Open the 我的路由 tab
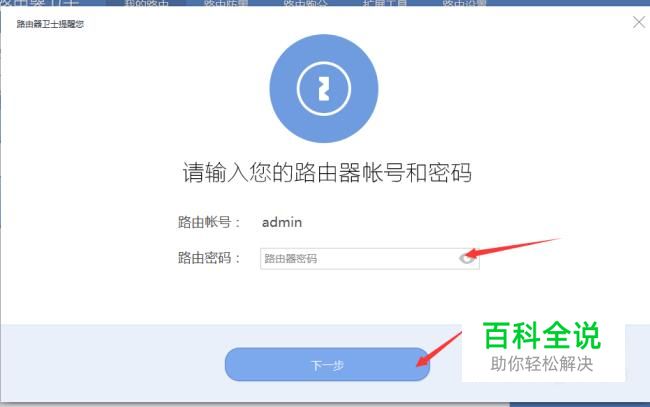This screenshot has height=407, width=650. (146, 3)
